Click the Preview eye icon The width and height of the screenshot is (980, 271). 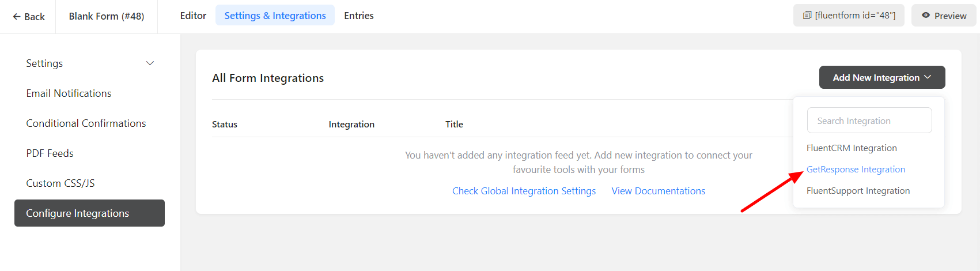pos(925,16)
